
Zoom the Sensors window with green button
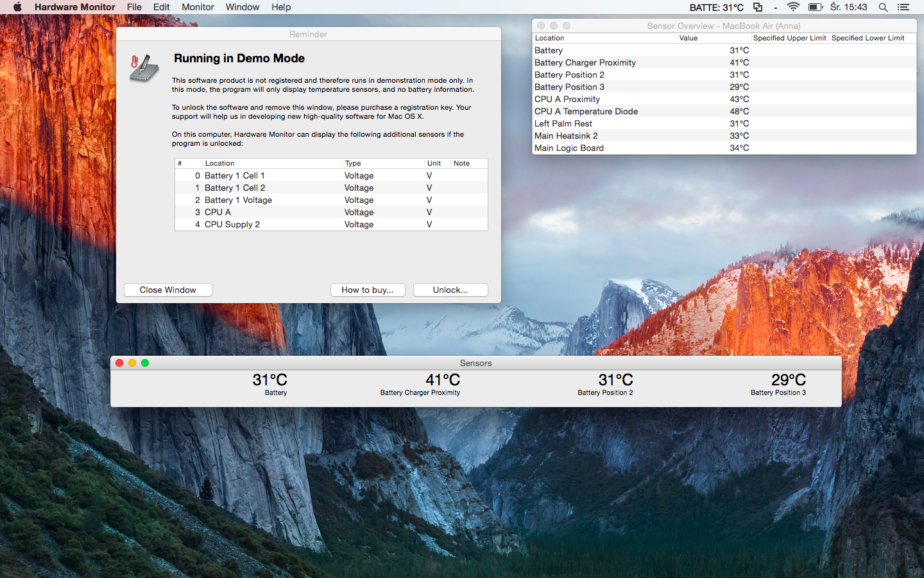[x=145, y=363]
